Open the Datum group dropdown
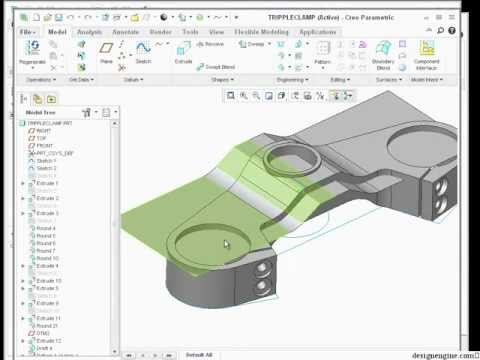The height and width of the screenshot is (360, 480). point(133,80)
